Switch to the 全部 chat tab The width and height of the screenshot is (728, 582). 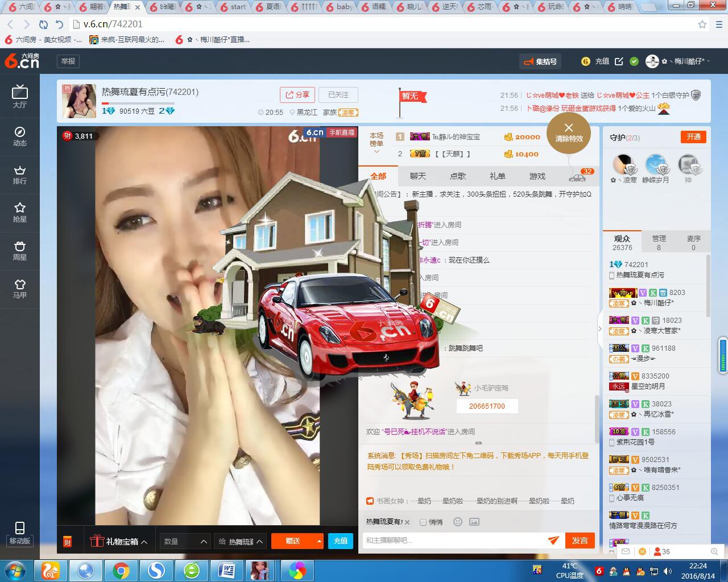pyautogui.click(x=378, y=176)
